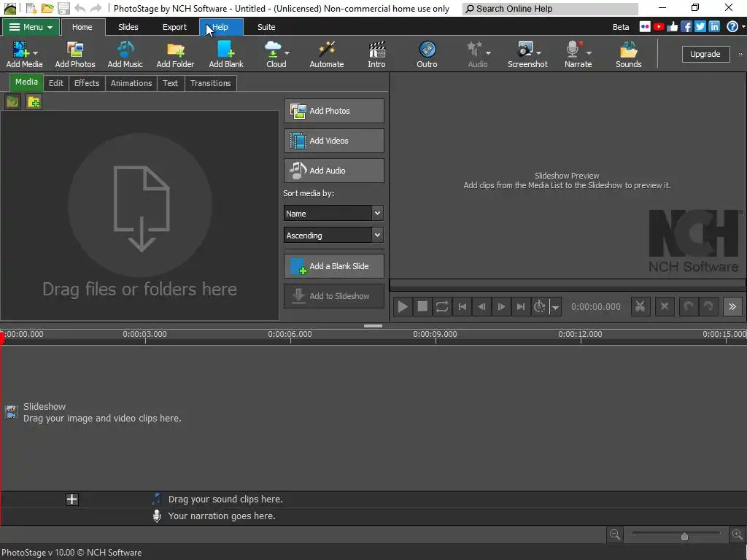Screen dimensions: 747x560
Task: Open the Cloud dropdown arrow
Action: (x=287, y=53)
